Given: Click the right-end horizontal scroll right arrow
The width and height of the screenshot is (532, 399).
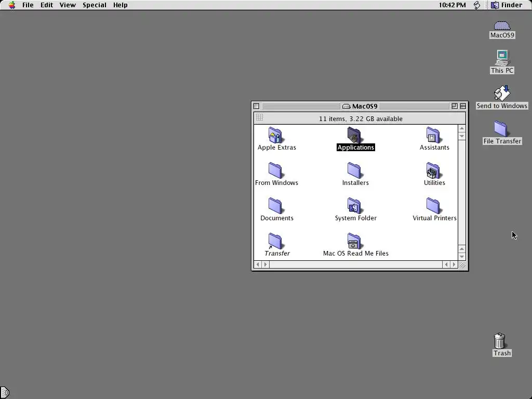Looking at the screenshot, I should (454, 264).
